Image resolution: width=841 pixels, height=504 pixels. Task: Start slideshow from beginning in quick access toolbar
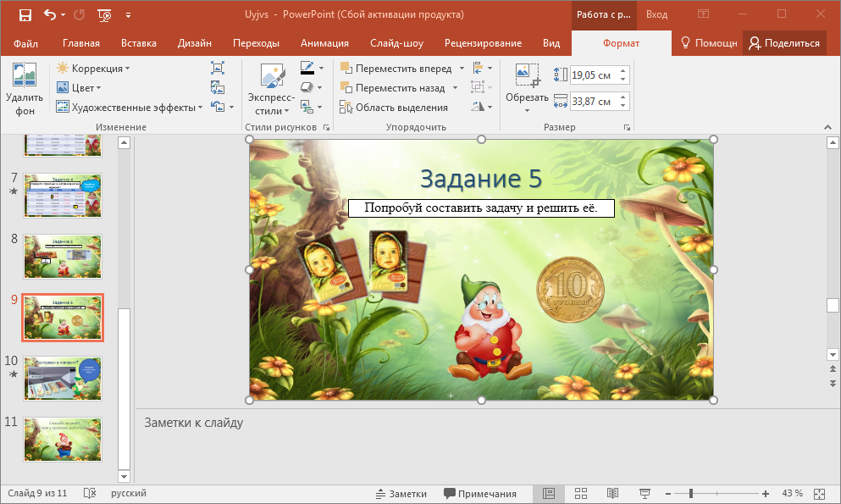point(104,15)
